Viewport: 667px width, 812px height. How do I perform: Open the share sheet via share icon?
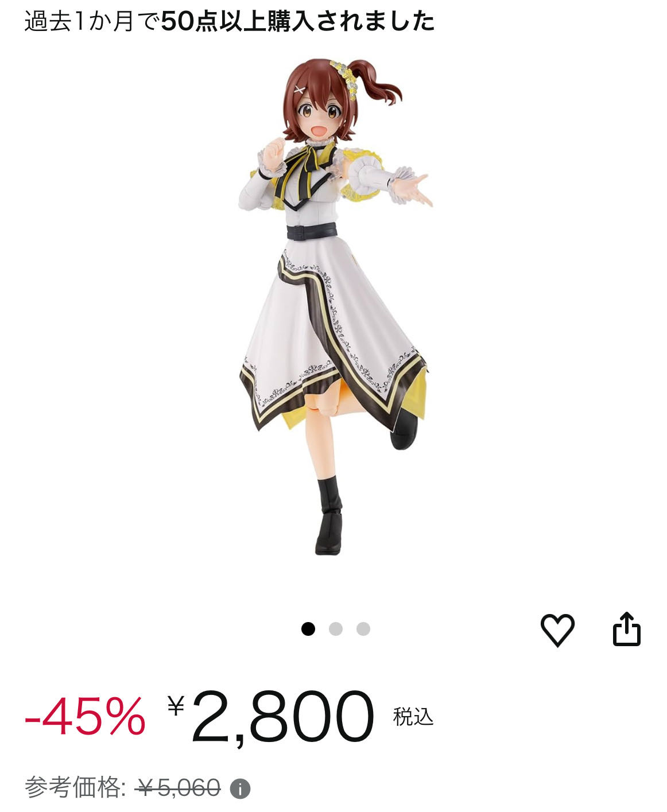626,630
